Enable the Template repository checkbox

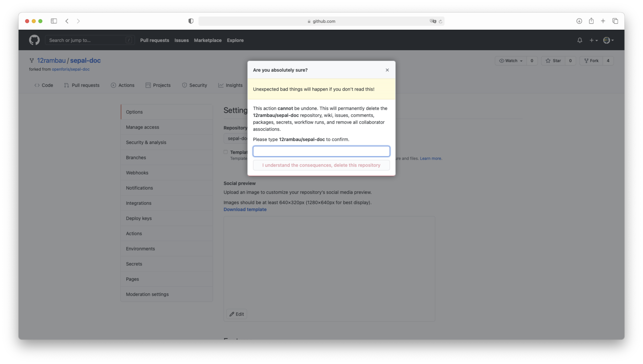pos(226,152)
